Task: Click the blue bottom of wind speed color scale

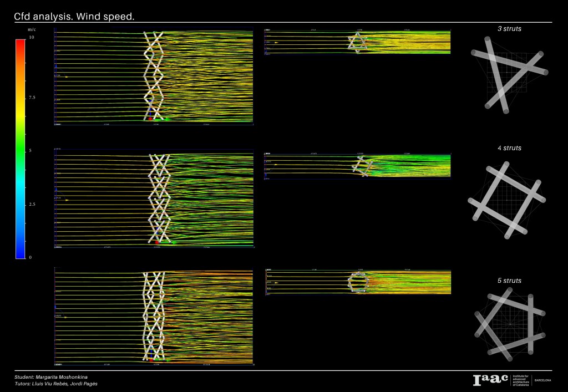Action: point(21,253)
